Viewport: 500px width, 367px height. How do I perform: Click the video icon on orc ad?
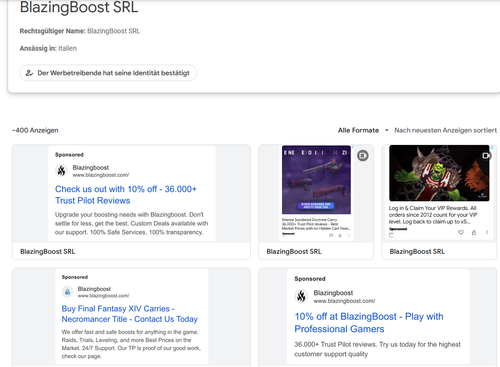click(x=486, y=155)
